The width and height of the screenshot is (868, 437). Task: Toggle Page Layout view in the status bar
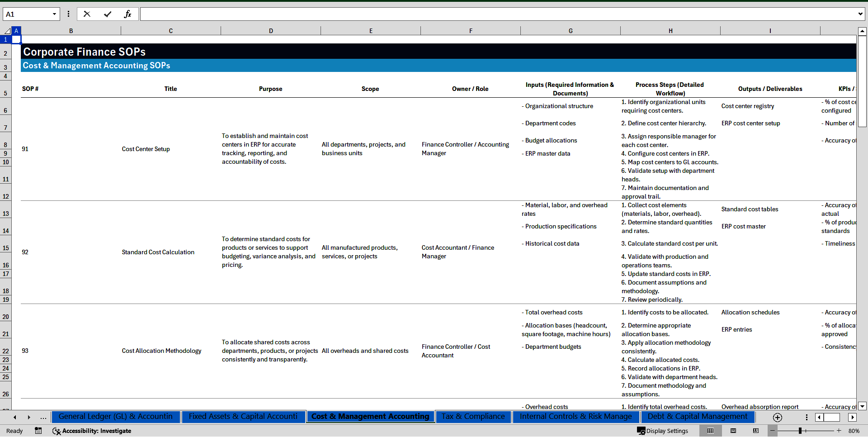click(733, 431)
